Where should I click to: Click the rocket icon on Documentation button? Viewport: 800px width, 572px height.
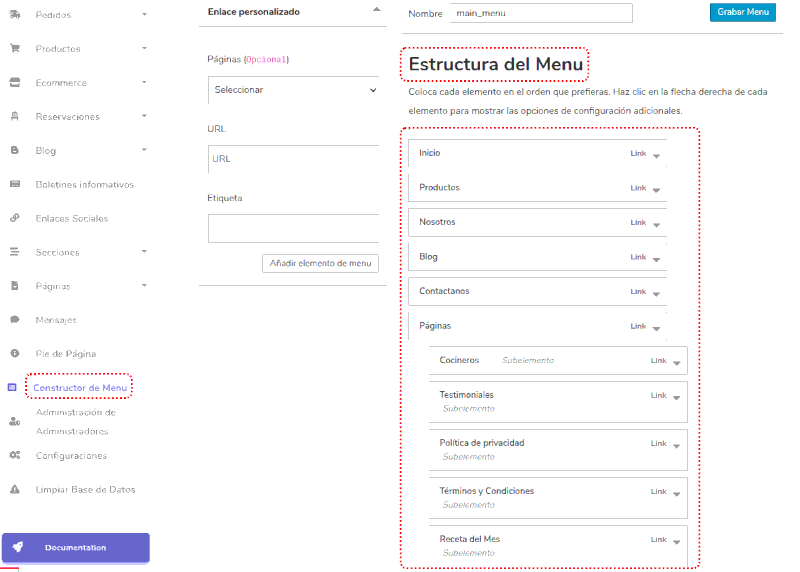[x=18, y=547]
